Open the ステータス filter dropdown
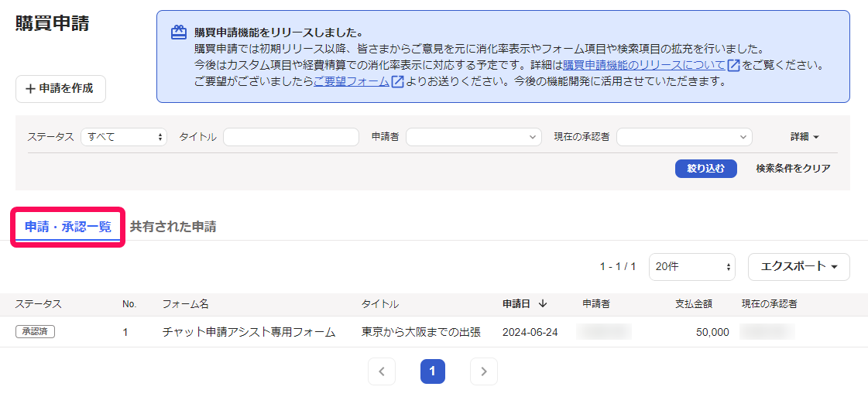The width and height of the screenshot is (868, 397). click(x=124, y=137)
